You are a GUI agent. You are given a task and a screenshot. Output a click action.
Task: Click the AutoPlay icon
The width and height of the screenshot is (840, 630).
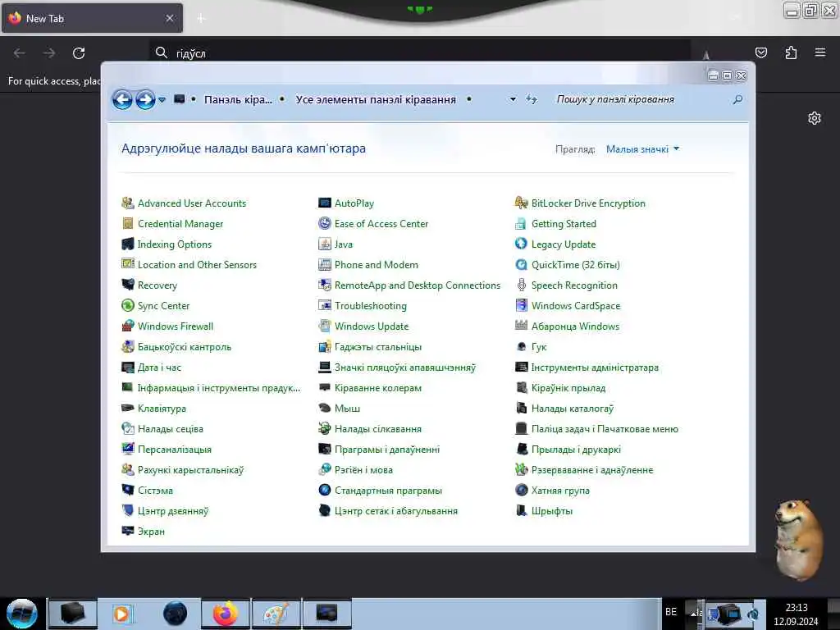325,203
